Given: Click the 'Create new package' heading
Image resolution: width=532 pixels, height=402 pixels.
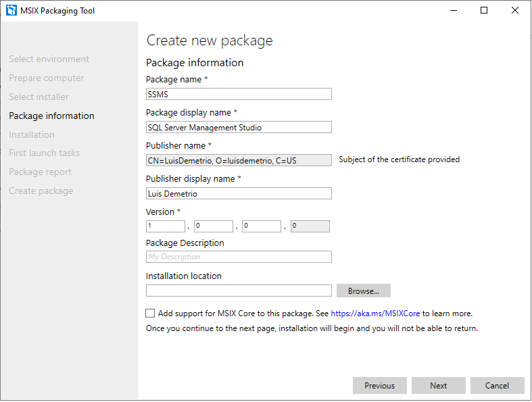Looking at the screenshot, I should [x=210, y=41].
